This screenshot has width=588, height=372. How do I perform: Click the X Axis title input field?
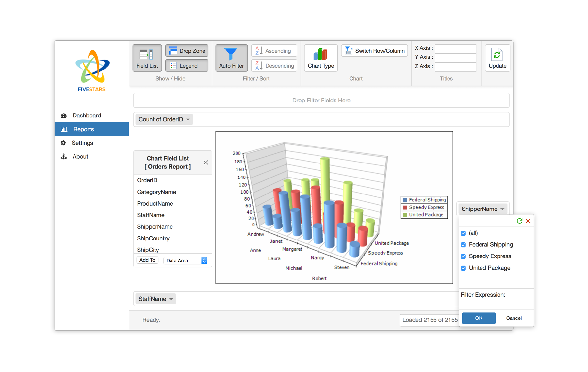click(455, 48)
